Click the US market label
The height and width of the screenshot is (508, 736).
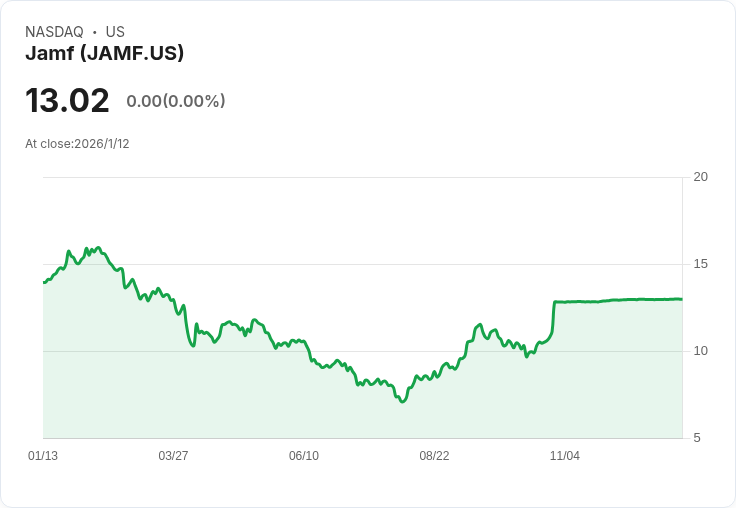pyautogui.click(x=115, y=32)
